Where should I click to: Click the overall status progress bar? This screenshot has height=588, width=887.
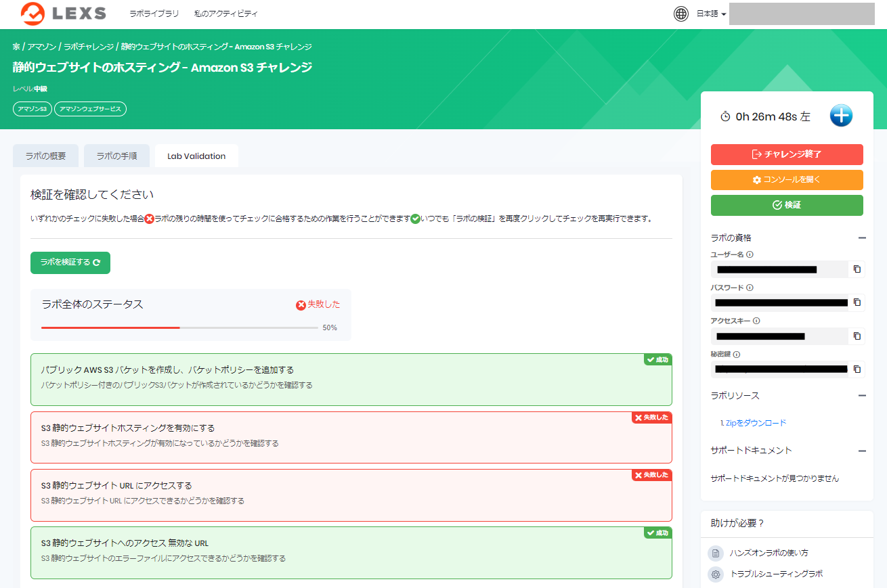coord(180,327)
